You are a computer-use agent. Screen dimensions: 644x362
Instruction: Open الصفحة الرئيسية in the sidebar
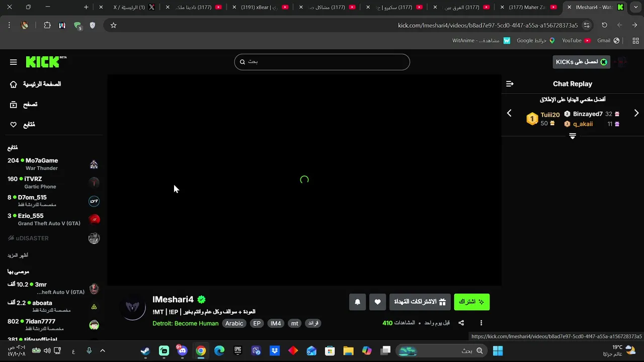(36, 84)
